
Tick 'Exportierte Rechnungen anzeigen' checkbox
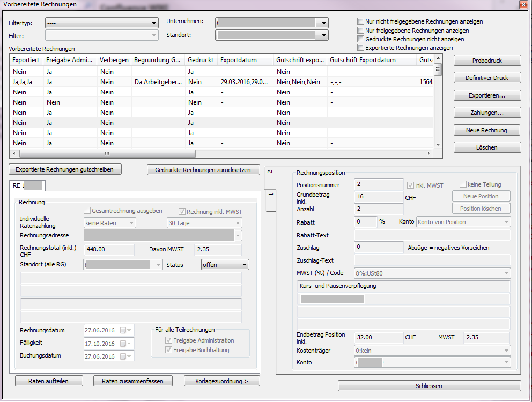click(x=361, y=48)
